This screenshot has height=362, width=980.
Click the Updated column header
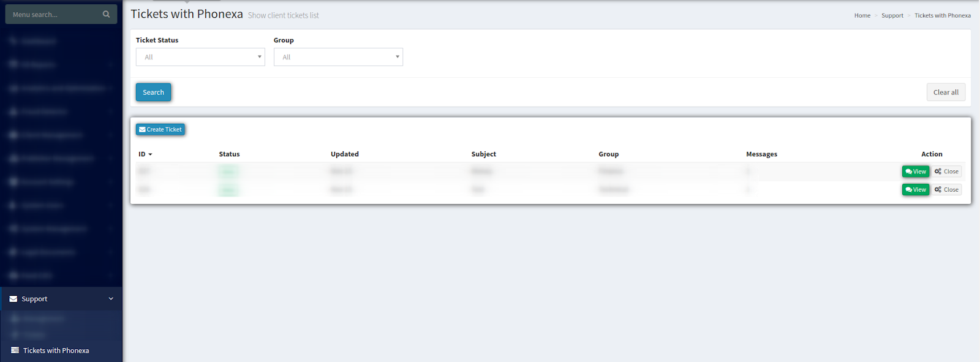pyautogui.click(x=345, y=154)
